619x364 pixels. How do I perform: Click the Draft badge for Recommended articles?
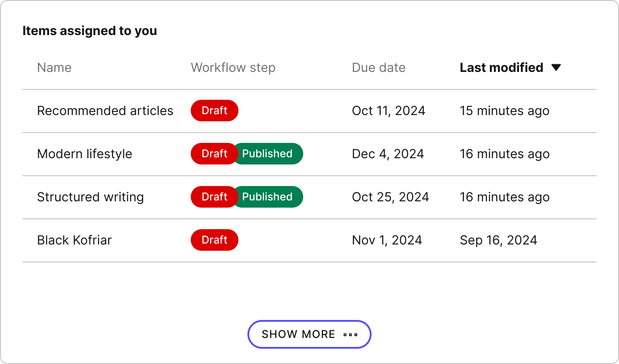pos(214,111)
